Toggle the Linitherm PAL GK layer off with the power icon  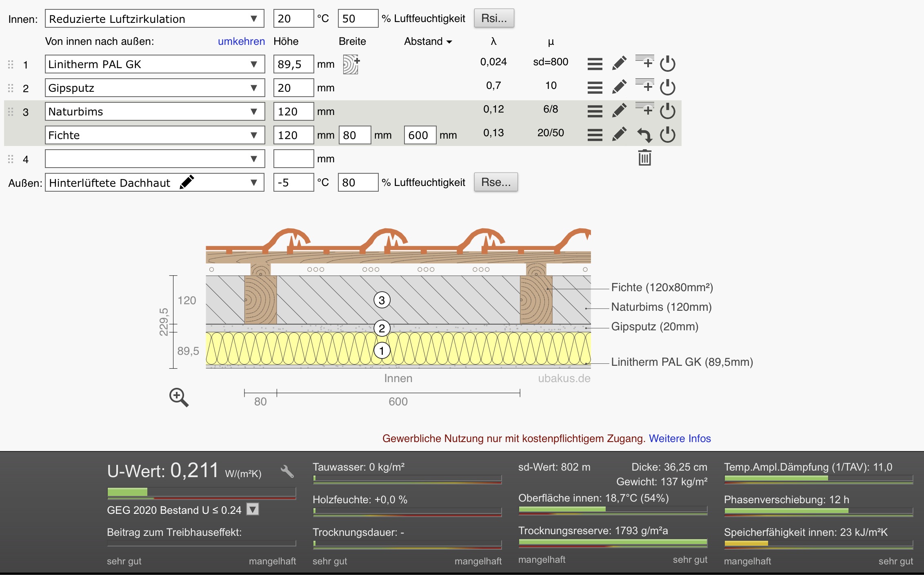point(668,64)
